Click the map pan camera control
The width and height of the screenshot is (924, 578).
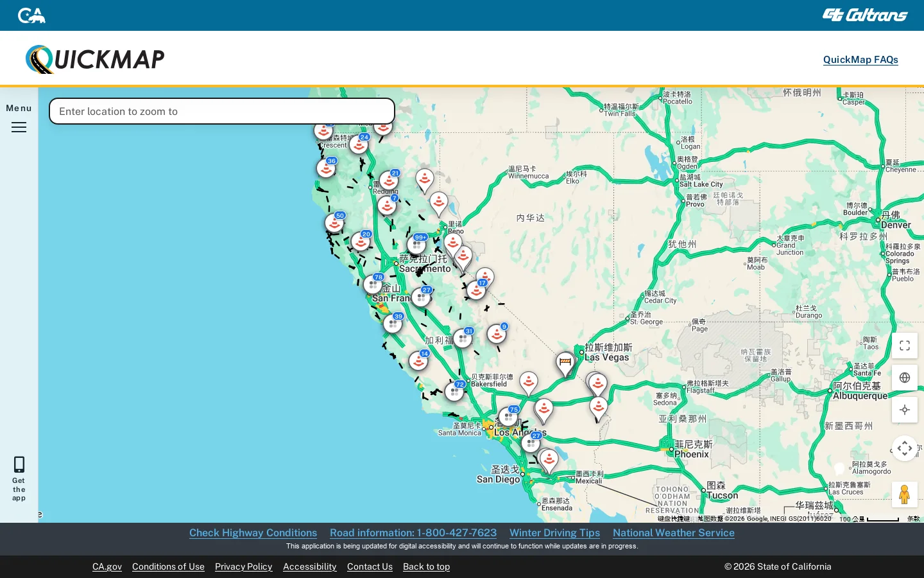tap(905, 448)
